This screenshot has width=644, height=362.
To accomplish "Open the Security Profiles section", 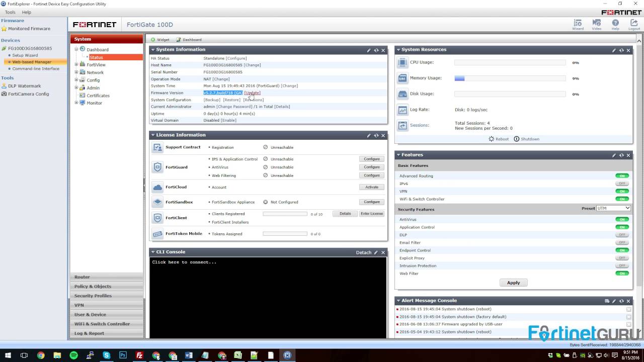I will tap(107, 296).
